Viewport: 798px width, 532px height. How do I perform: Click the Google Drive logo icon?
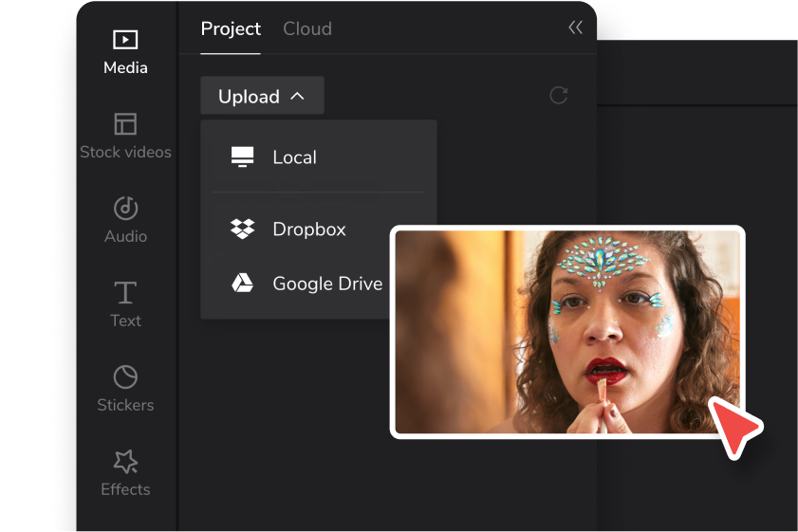[243, 283]
